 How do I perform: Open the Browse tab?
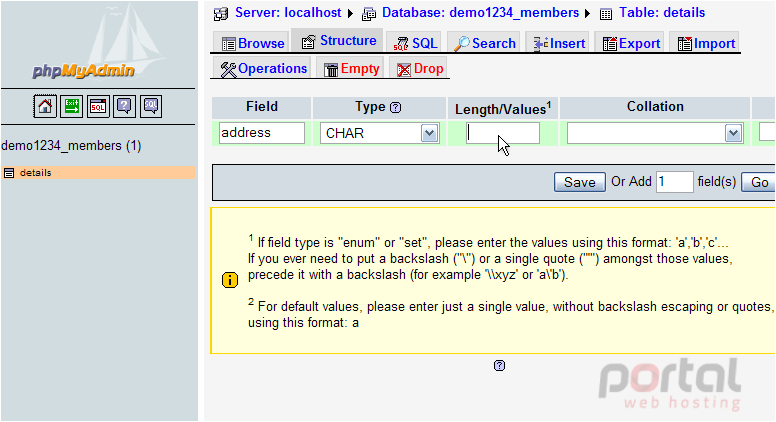point(253,43)
